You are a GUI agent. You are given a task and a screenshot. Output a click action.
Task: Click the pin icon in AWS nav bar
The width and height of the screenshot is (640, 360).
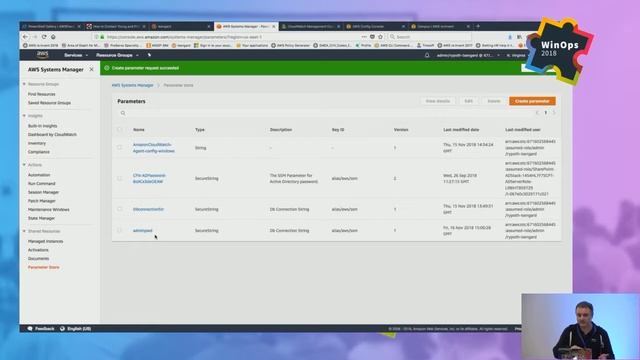point(149,55)
